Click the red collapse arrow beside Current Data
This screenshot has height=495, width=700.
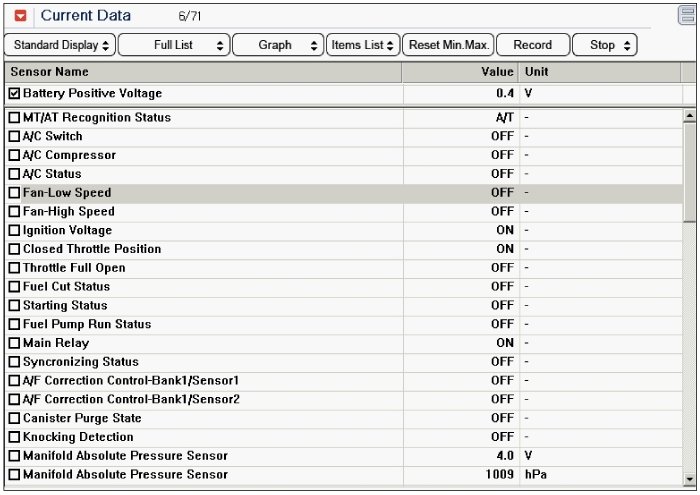pyautogui.click(x=21, y=16)
